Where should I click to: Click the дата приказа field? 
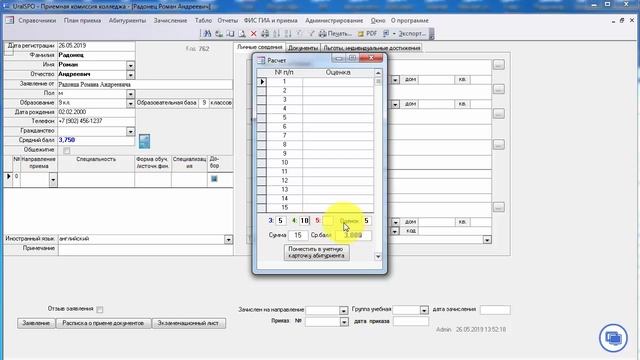click(411, 321)
